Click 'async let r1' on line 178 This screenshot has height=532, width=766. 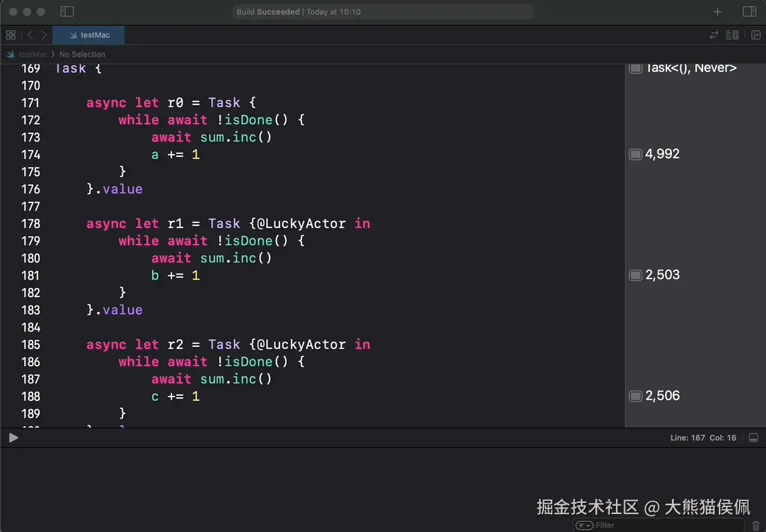135,224
